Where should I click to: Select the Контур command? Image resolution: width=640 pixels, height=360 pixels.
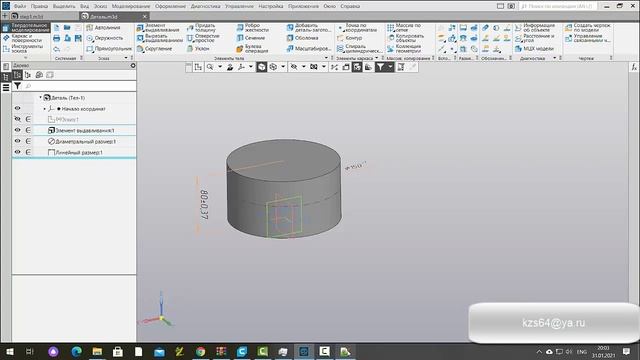[x=349, y=38]
